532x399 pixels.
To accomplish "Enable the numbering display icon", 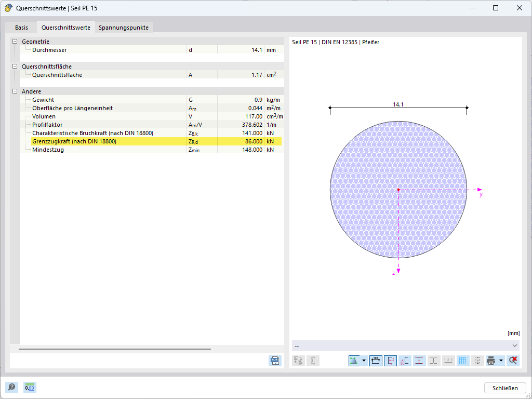I will click(447, 361).
